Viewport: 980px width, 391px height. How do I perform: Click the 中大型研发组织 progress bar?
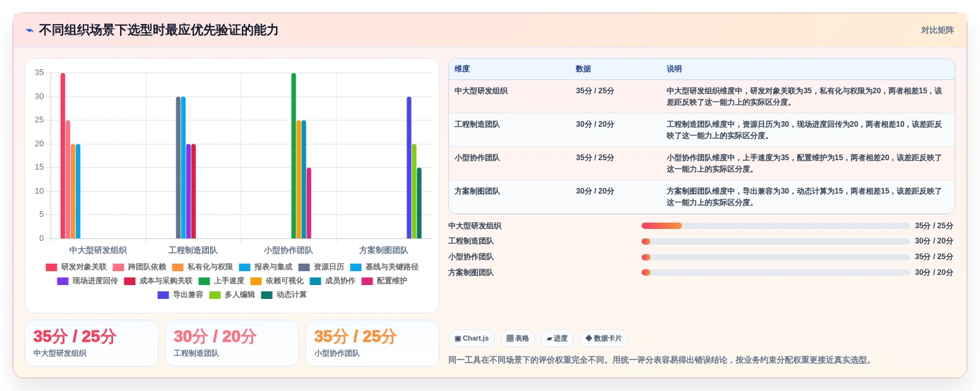pyautogui.click(x=775, y=226)
